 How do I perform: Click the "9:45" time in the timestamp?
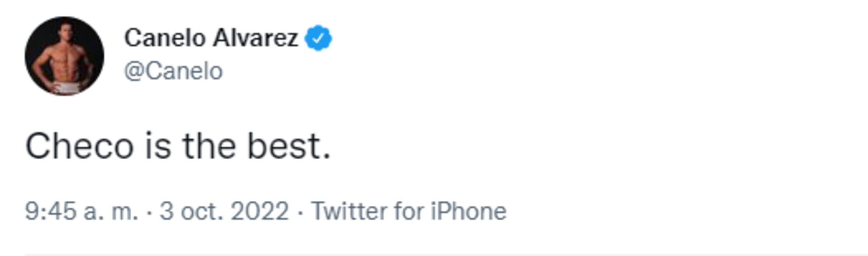coord(50,211)
